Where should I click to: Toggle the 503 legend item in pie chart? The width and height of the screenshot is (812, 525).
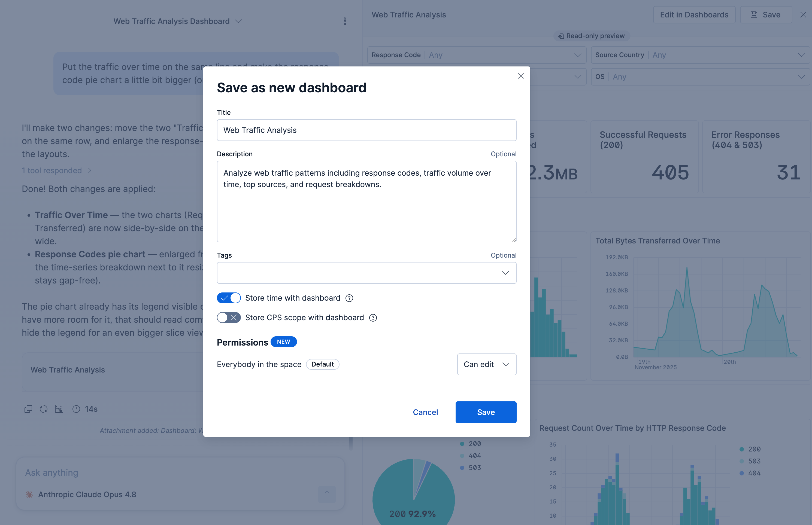(471, 468)
